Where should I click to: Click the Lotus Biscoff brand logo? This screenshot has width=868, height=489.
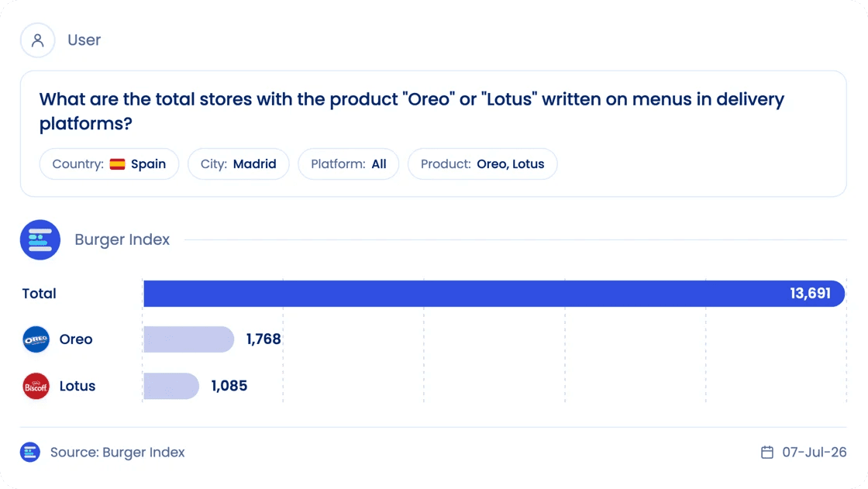coord(36,386)
